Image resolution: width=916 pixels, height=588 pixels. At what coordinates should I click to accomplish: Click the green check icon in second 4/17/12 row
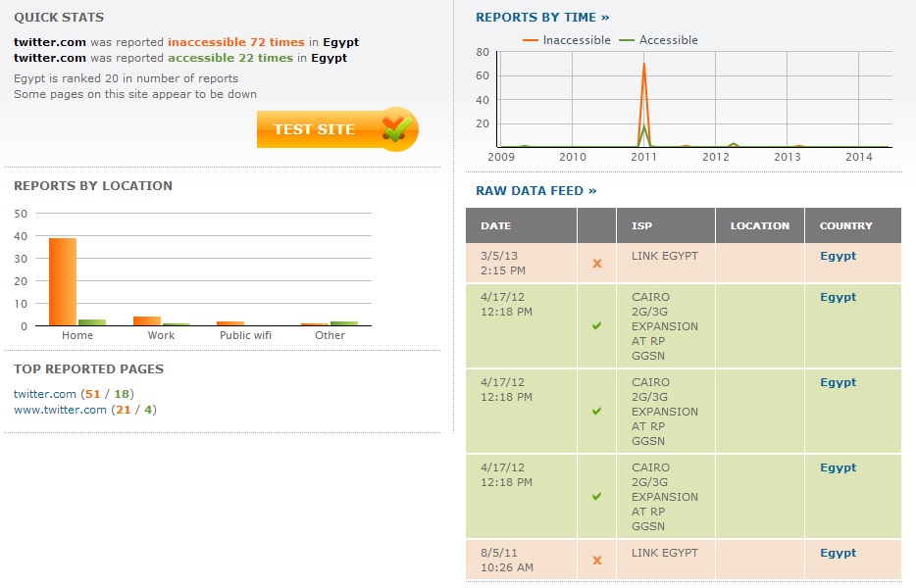pos(596,411)
